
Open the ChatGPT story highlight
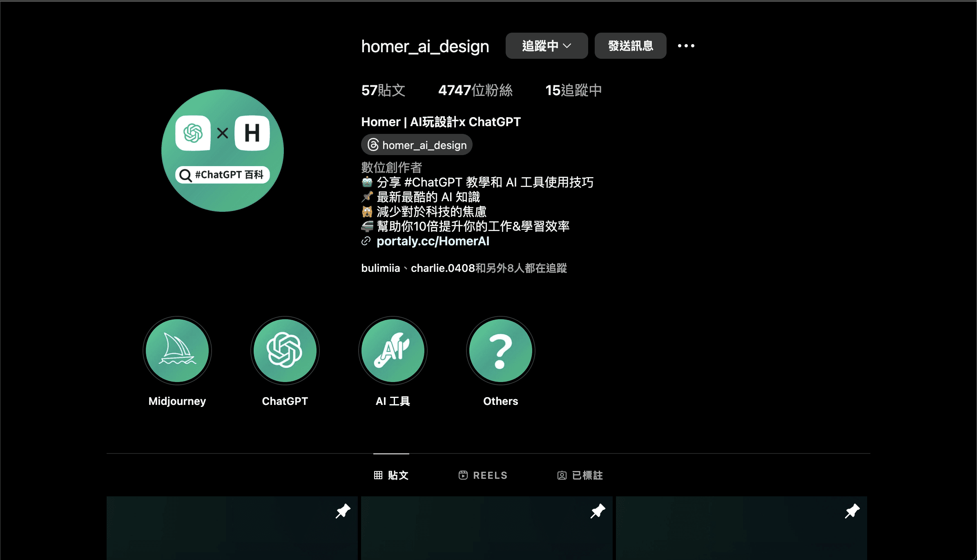point(285,351)
